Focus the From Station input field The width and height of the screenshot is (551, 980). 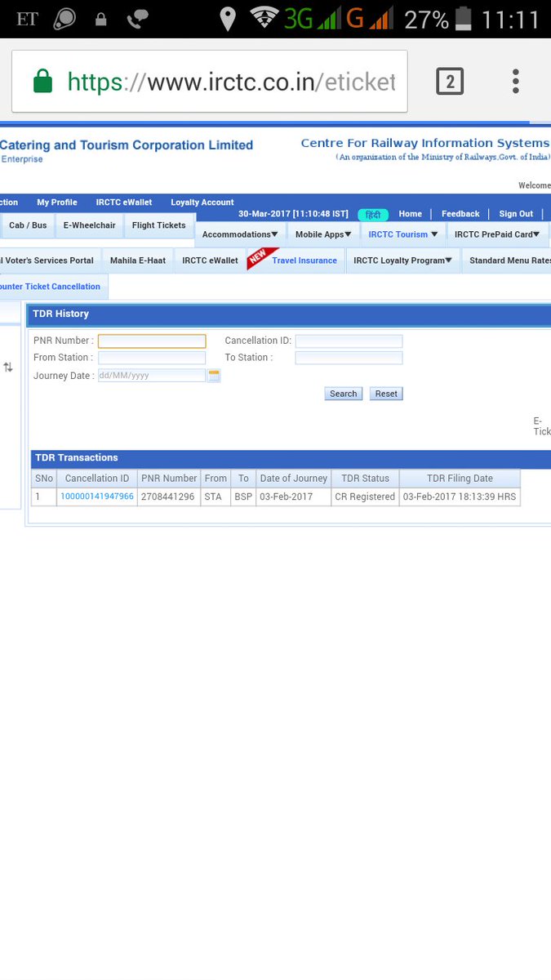(152, 358)
